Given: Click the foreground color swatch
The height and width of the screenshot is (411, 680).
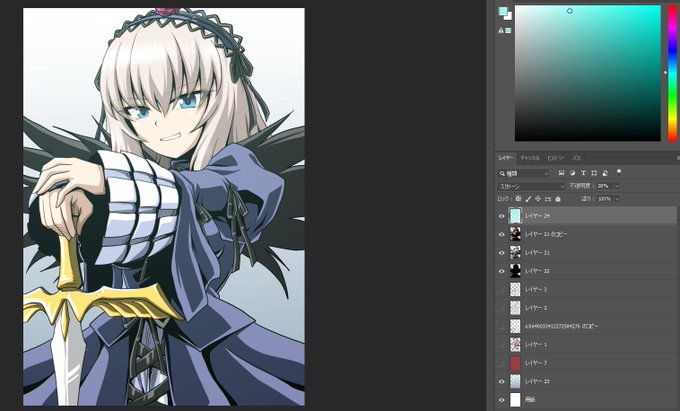Looking at the screenshot, I should tap(503, 11).
